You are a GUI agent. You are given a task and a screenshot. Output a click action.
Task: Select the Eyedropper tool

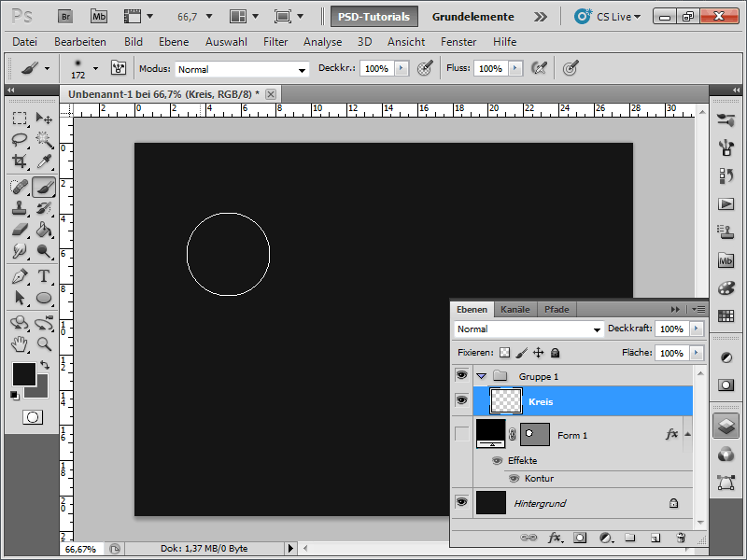[x=44, y=161]
